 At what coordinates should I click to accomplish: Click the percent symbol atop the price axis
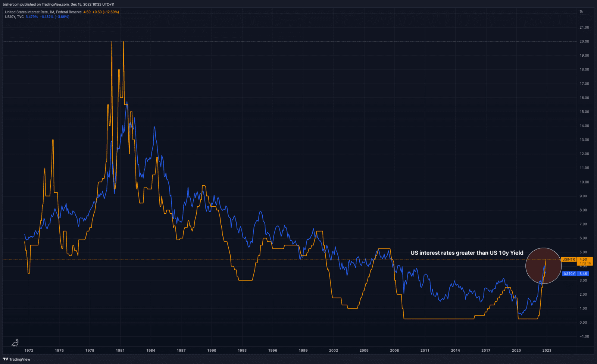[581, 12]
